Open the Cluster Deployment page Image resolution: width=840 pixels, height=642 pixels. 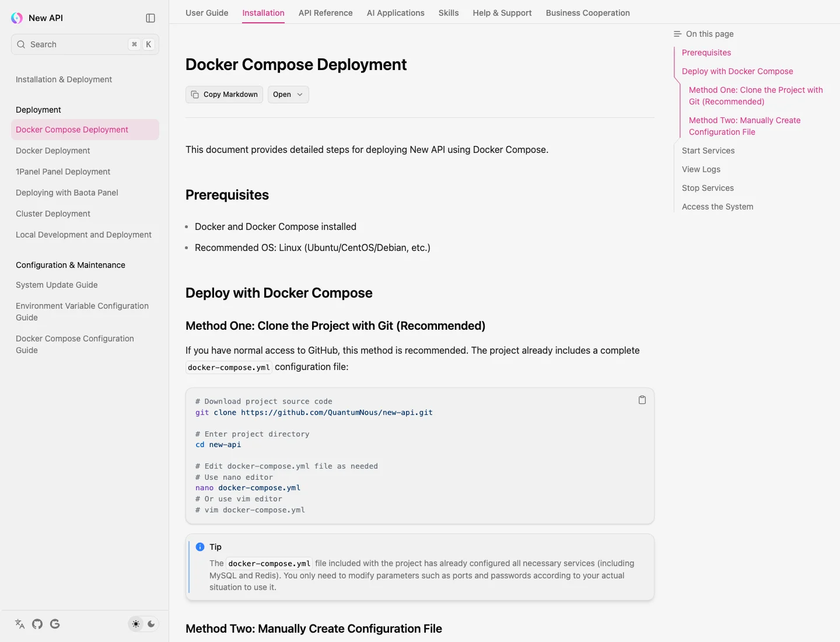tap(85, 214)
